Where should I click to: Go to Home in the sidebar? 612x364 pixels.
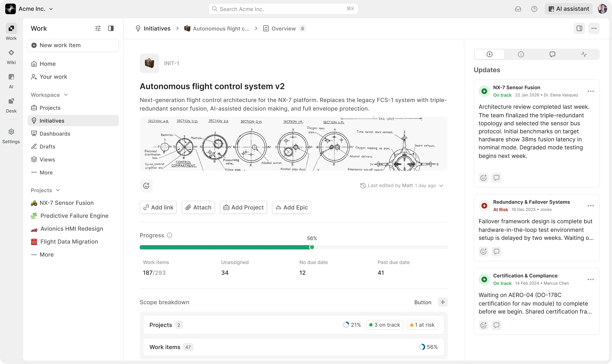point(73,64)
